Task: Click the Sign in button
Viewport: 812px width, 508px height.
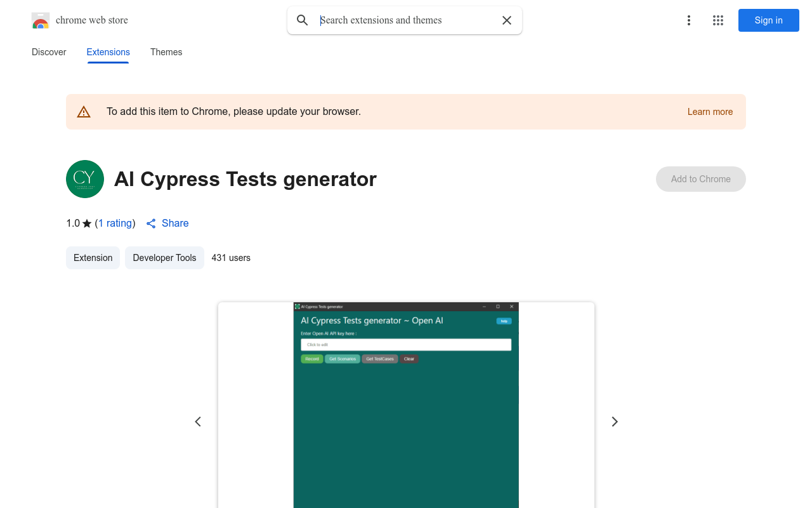Action: point(769,20)
